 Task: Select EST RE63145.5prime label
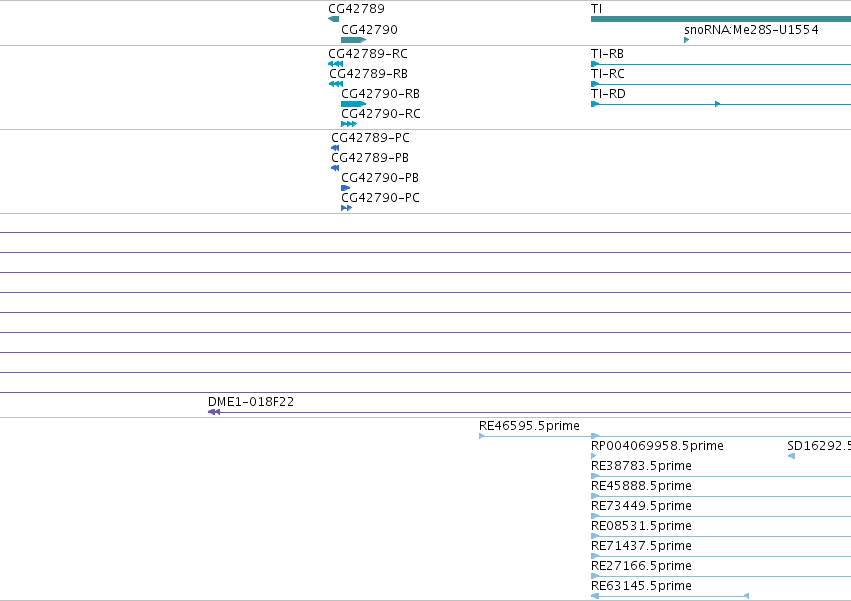pyautogui.click(x=641, y=586)
